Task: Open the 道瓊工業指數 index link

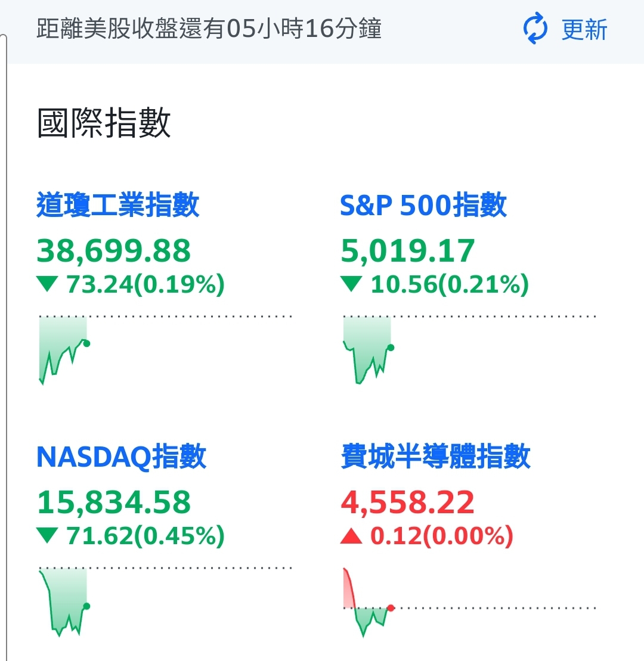Action: (117, 205)
